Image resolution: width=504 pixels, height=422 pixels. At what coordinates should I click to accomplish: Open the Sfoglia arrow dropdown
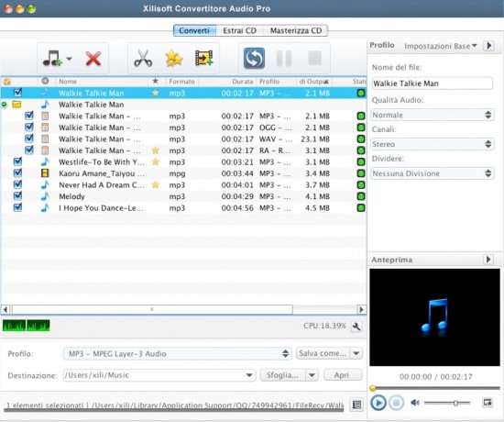click(x=312, y=375)
